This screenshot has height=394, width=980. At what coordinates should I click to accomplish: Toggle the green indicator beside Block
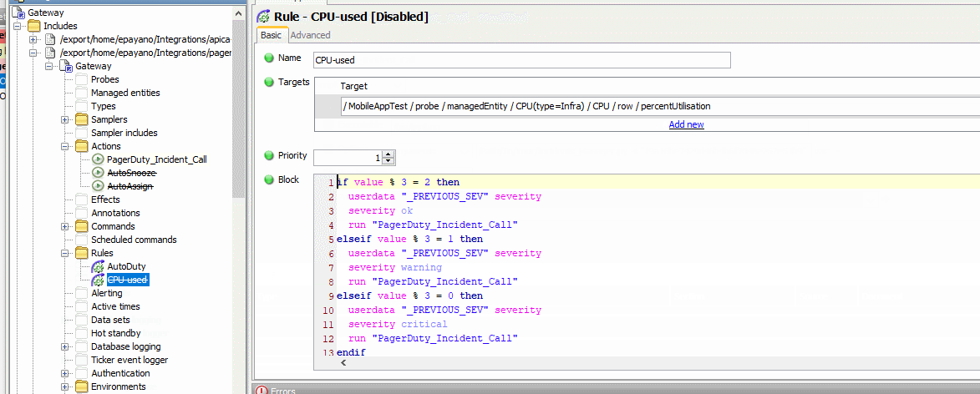[x=269, y=179]
